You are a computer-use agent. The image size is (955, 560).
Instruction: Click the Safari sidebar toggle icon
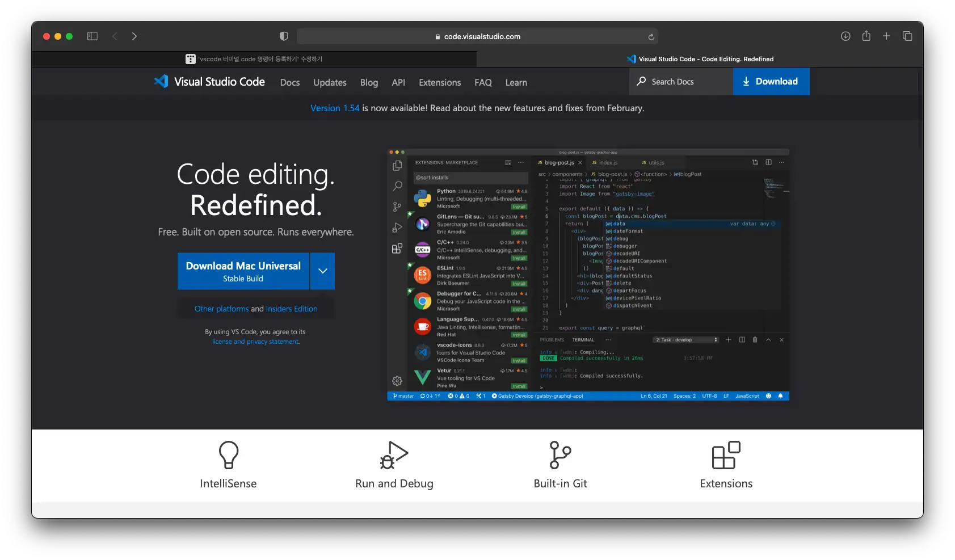click(x=92, y=36)
